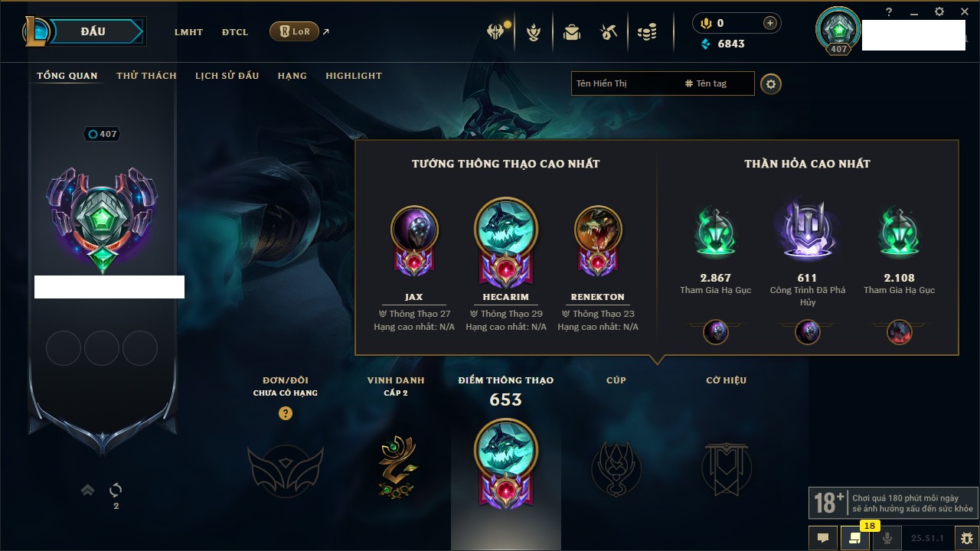Open the Store coins icon
Screen dimensions: 980x551
[647, 32]
